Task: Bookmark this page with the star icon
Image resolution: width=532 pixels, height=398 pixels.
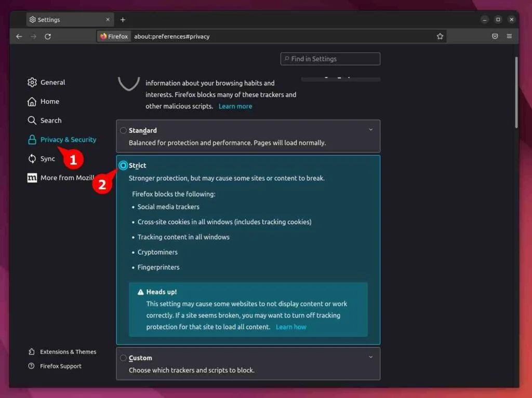Action: pos(440,36)
